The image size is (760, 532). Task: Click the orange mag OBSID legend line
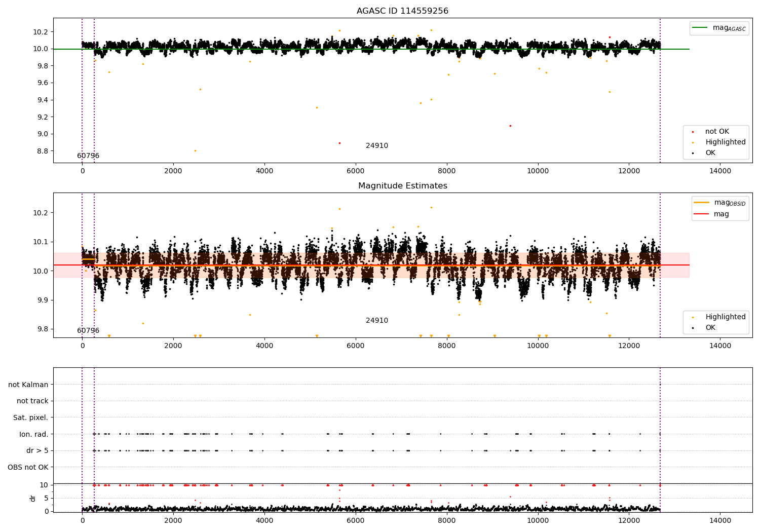click(701, 203)
